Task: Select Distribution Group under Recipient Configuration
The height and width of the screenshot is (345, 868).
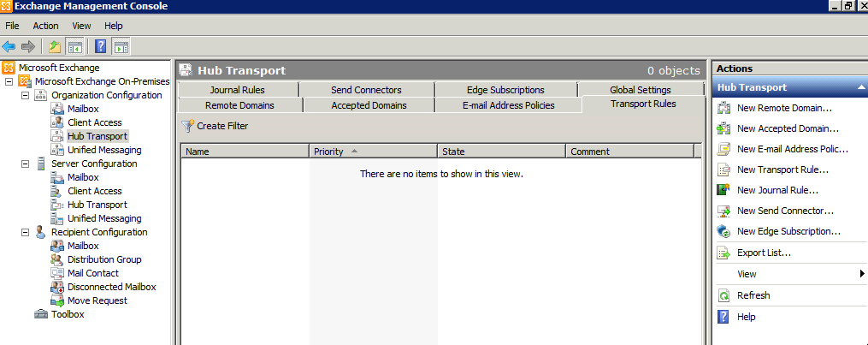Action: 104,259
